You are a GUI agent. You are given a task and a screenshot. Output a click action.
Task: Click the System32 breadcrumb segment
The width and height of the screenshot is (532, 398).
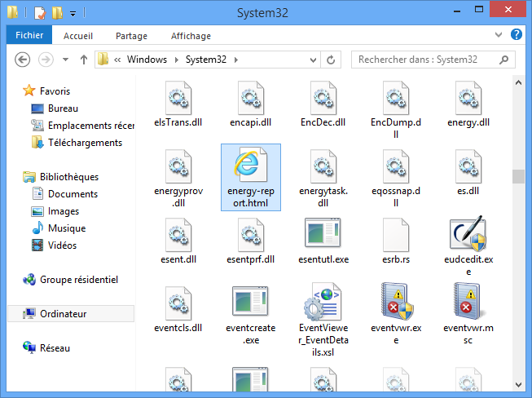(x=205, y=60)
